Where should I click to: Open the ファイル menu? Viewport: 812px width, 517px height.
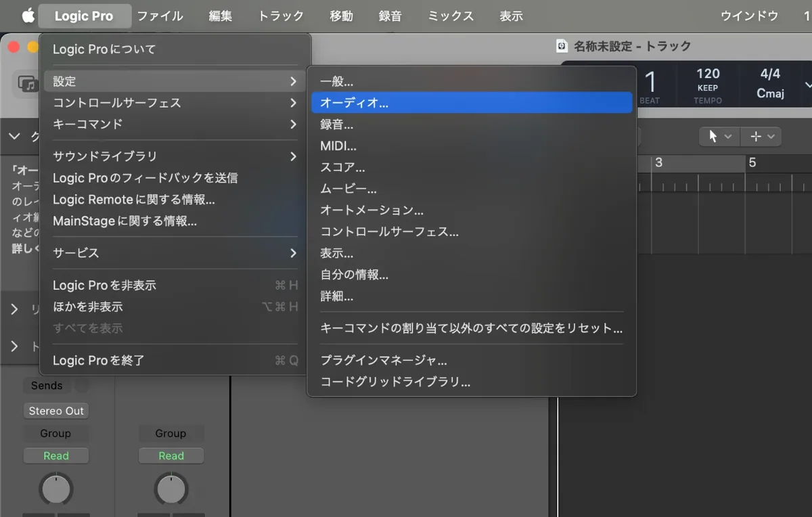click(x=160, y=16)
